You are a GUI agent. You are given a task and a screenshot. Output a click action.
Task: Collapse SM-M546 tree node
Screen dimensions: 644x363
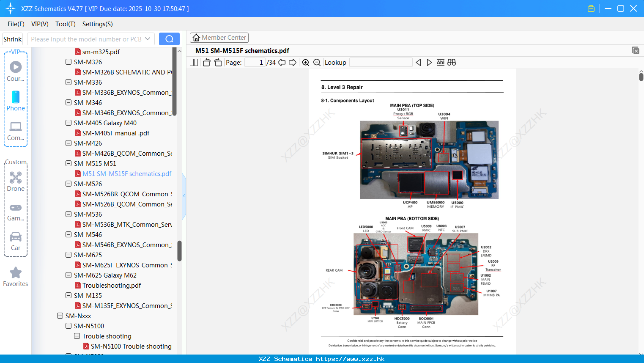(69, 234)
